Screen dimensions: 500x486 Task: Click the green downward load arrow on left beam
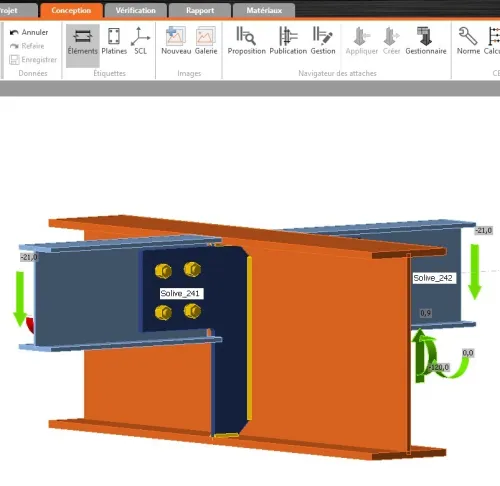20,299
